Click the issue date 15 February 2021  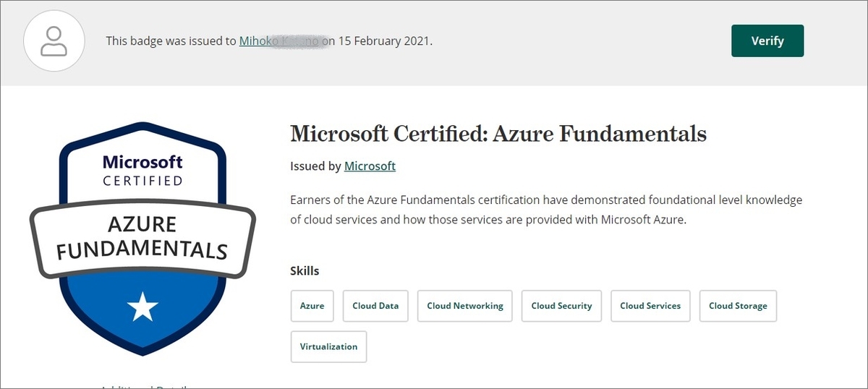[x=383, y=40]
